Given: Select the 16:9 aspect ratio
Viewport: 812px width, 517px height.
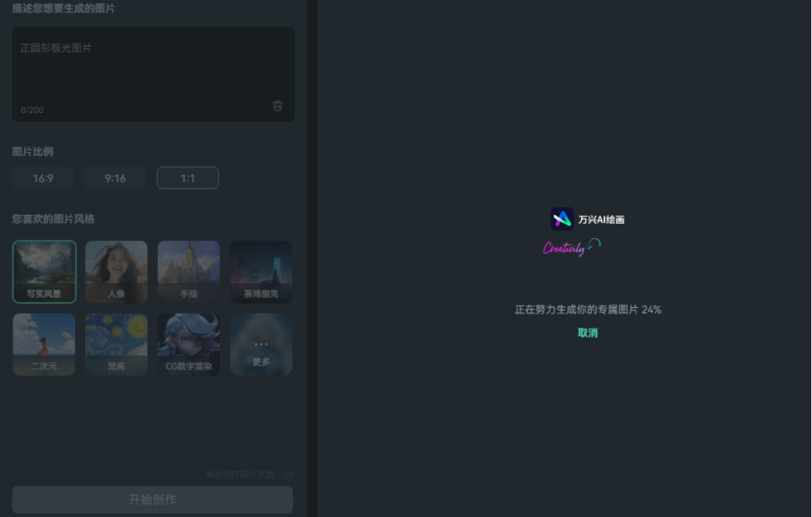Looking at the screenshot, I should click(43, 177).
